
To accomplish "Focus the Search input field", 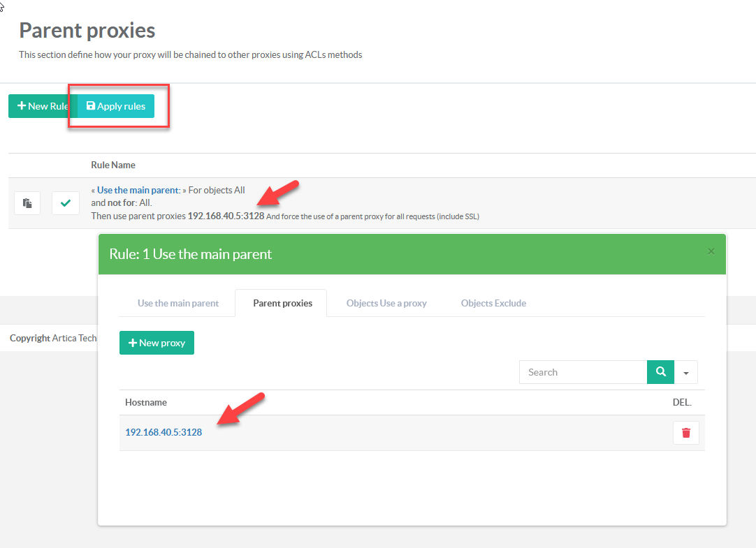I will pyautogui.click(x=583, y=372).
